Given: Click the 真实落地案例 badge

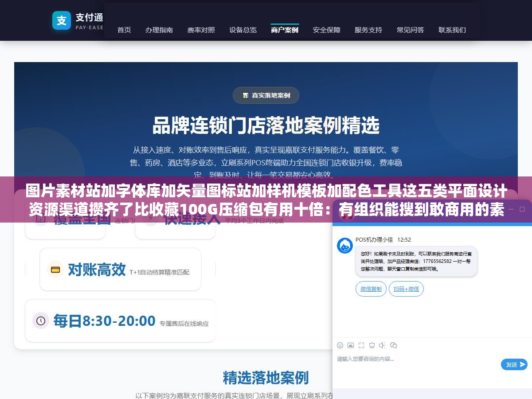Looking at the screenshot, I should click(x=266, y=95).
